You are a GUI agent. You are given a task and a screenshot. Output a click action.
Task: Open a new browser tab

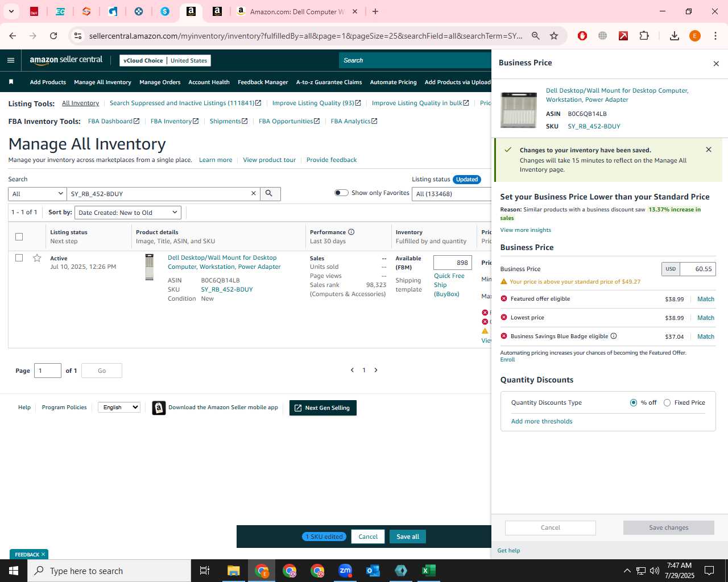point(375,11)
